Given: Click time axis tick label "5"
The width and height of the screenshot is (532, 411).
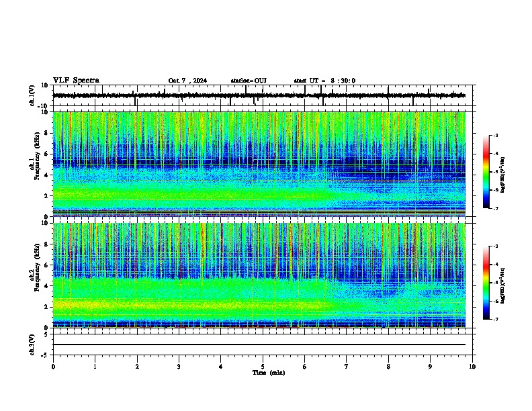Looking at the screenshot, I should (263, 367).
